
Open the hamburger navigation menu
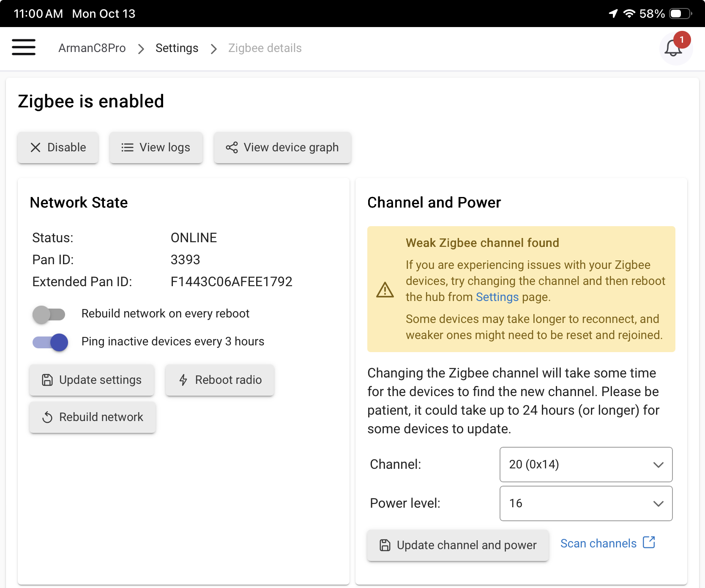24,47
